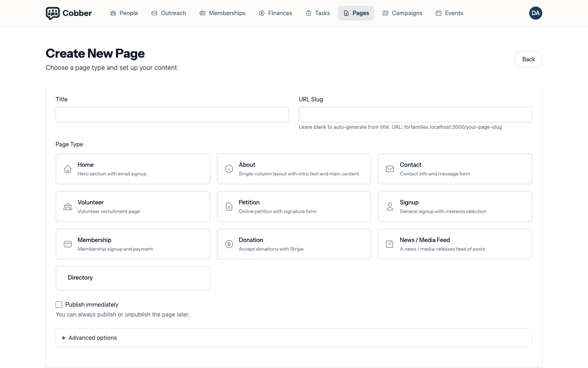Open the Tasks nav item

point(318,13)
